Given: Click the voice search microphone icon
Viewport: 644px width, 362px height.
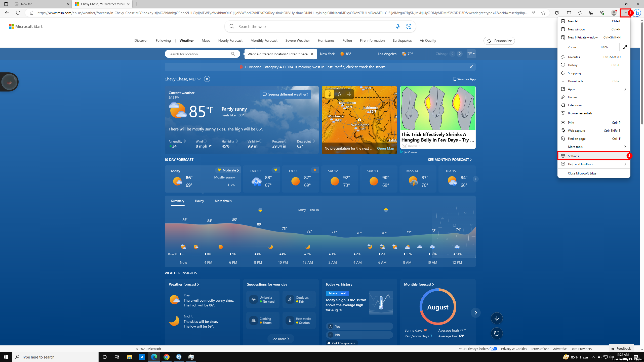Looking at the screenshot, I should 397,26.
